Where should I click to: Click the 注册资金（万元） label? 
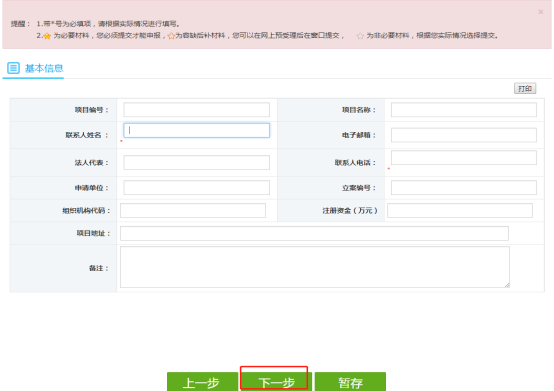click(350, 211)
